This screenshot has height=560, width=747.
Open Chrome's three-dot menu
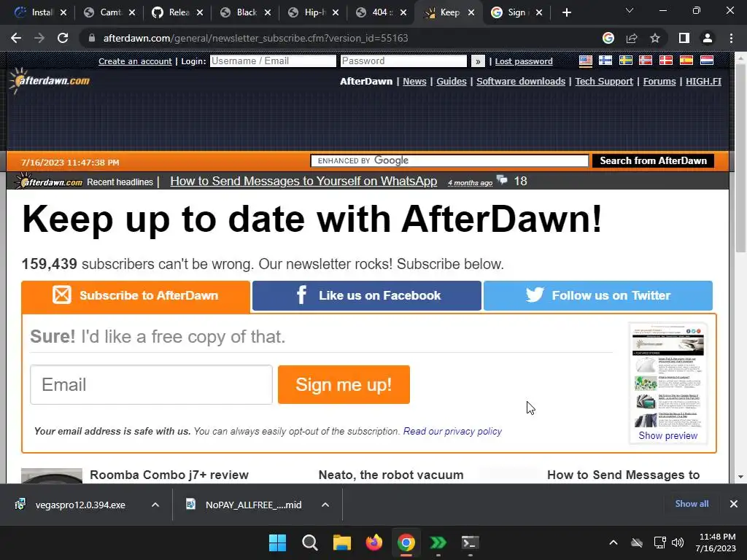point(731,38)
